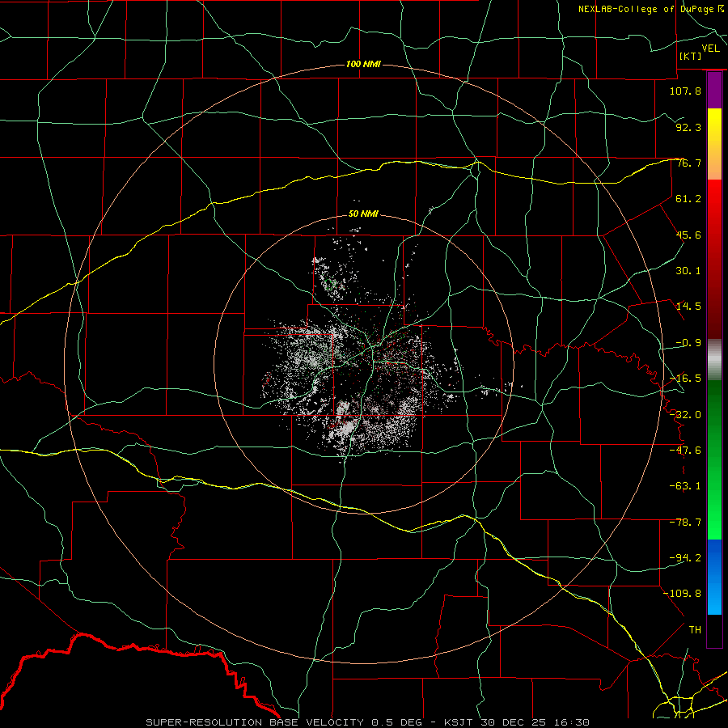Click the gray near-zero color bar segment

click(x=714, y=360)
